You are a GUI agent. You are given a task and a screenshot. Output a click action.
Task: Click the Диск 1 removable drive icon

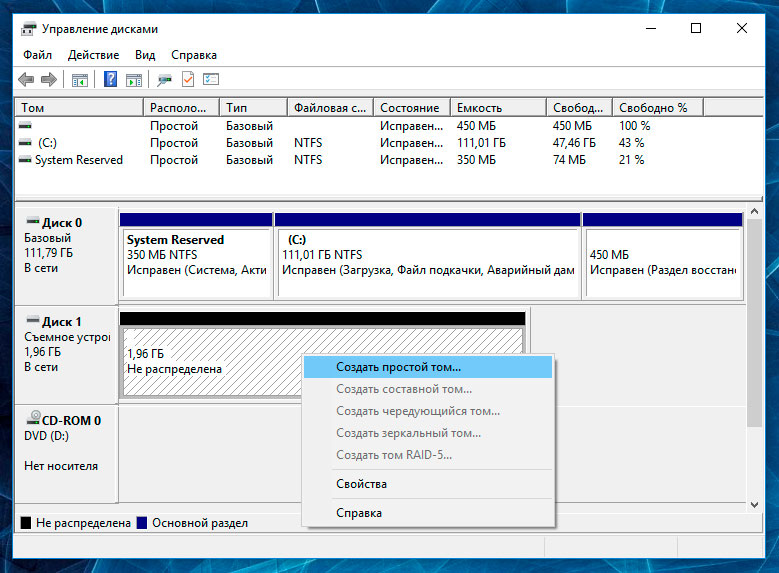33,320
